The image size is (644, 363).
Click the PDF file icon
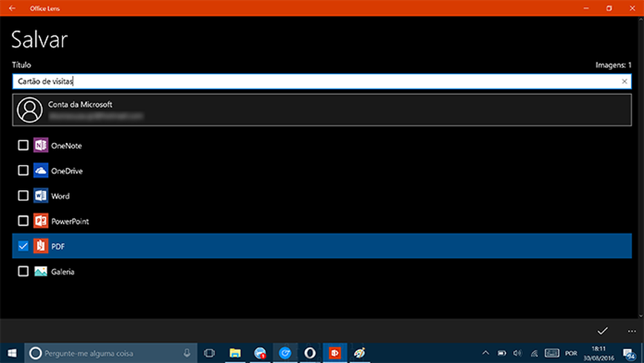(x=41, y=246)
